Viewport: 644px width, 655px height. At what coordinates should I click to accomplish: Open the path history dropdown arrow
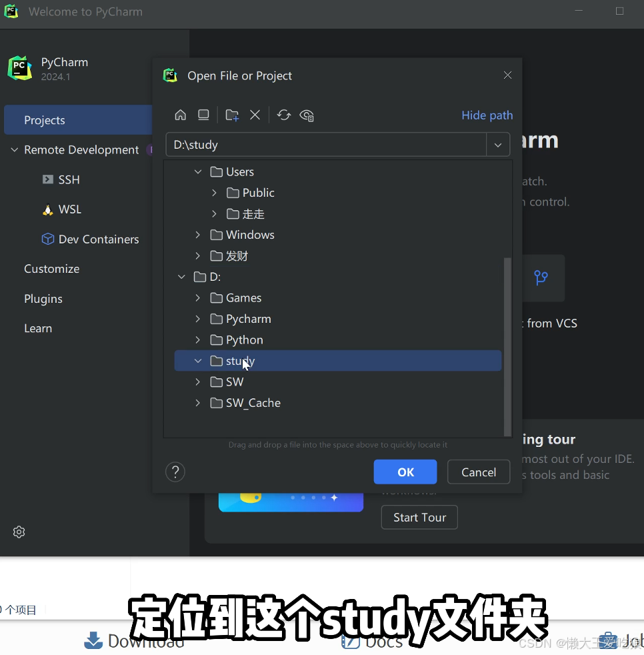point(498,145)
